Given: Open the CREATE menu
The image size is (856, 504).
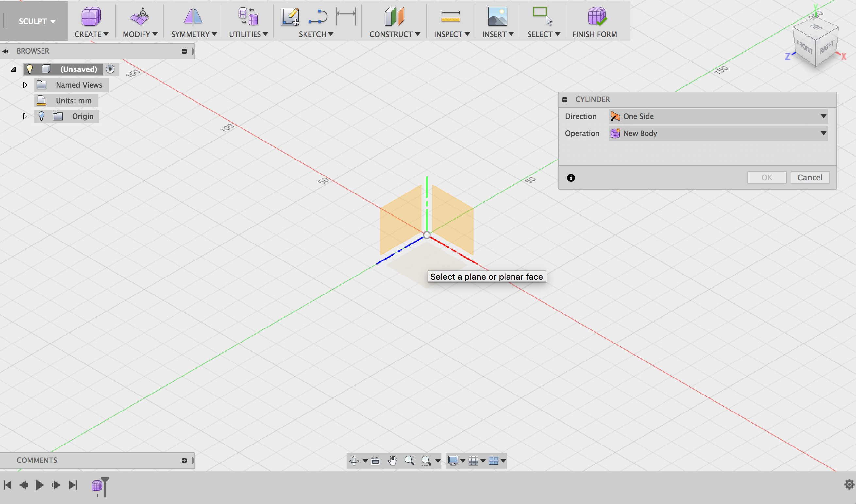Looking at the screenshot, I should [x=92, y=34].
